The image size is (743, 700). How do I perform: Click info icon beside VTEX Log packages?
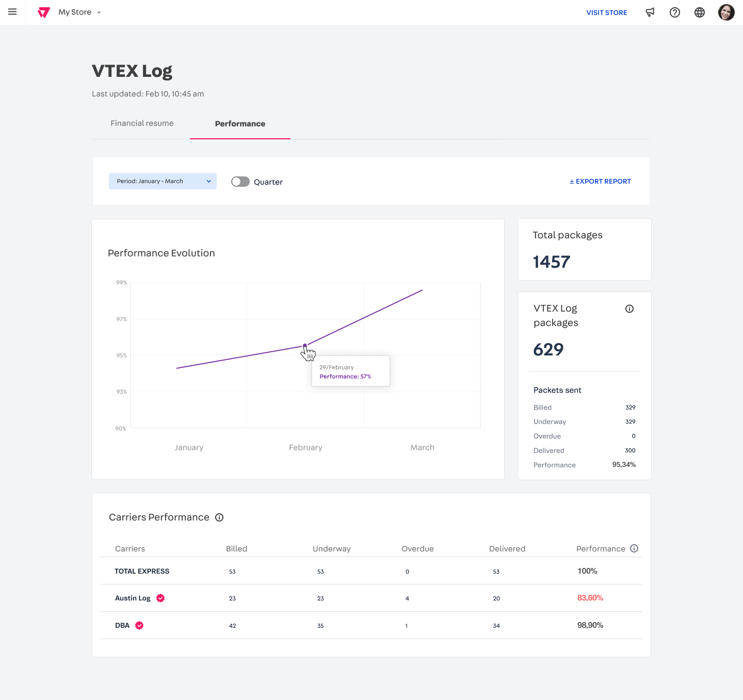pos(629,309)
